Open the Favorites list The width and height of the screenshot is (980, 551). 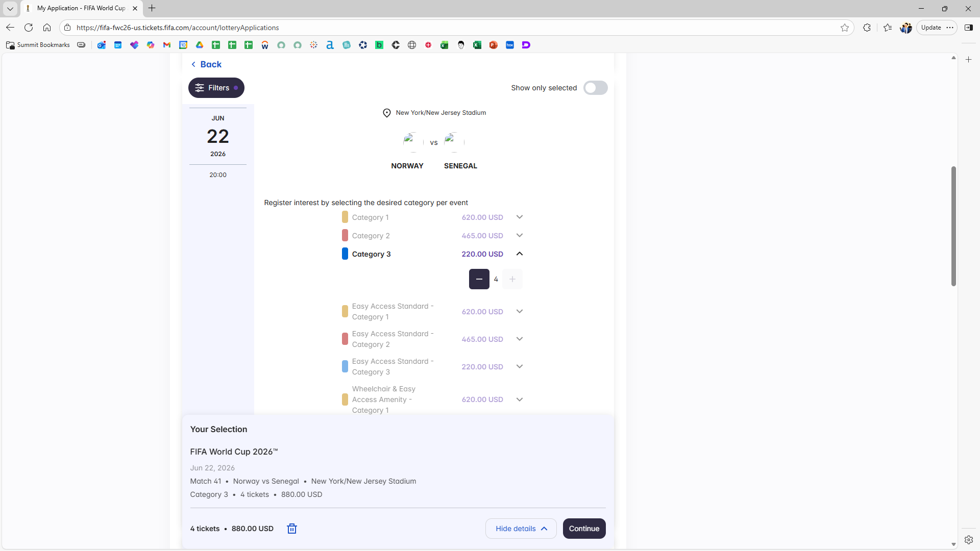coord(888,28)
